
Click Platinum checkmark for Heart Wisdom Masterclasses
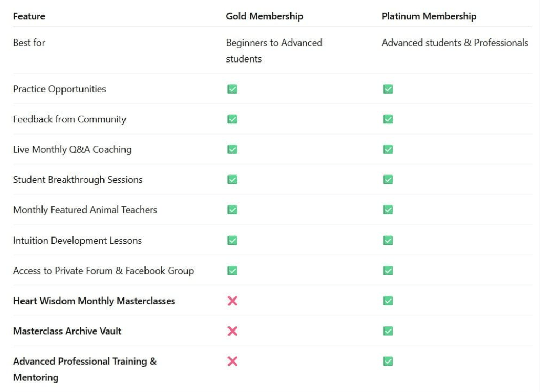coord(388,301)
